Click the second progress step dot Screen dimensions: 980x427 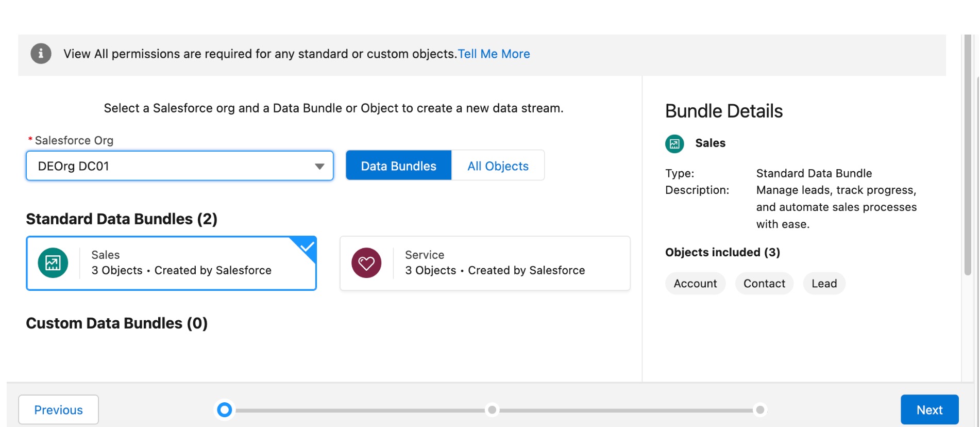(492, 410)
